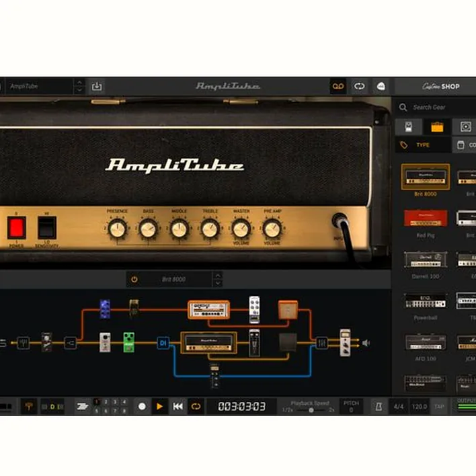Screen dimensions: 476x476
Task: Switch to the stomp pedals gear tab
Action: [409, 126]
